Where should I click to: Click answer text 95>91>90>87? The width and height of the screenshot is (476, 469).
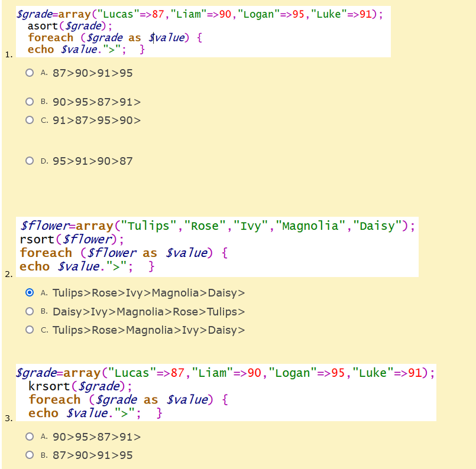pos(93,161)
